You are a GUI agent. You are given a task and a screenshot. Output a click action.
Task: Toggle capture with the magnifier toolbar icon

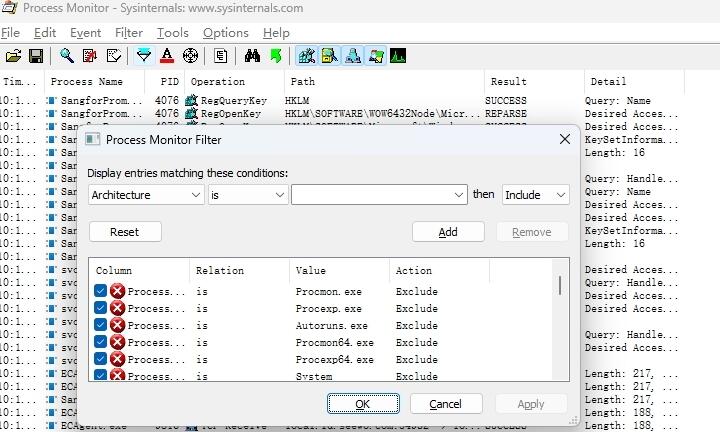tap(67, 56)
